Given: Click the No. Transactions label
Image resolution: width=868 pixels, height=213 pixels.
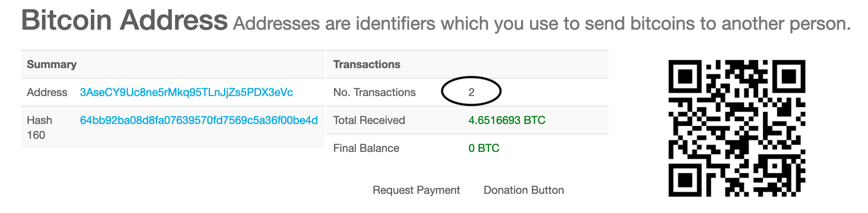Looking at the screenshot, I should coord(374,93).
